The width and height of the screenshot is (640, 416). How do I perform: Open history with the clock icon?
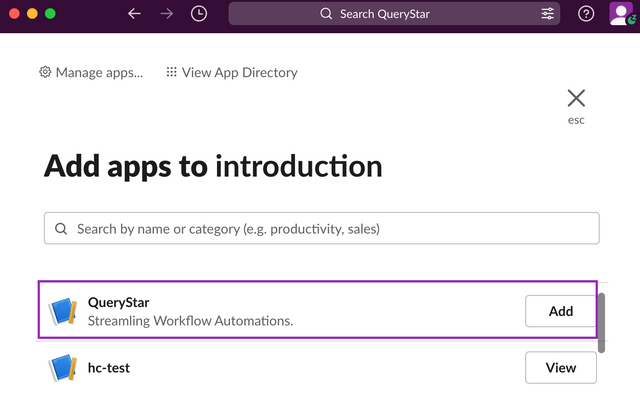pyautogui.click(x=199, y=14)
